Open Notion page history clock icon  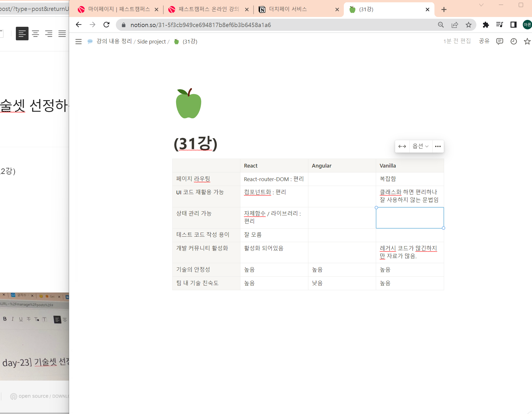[514, 41]
